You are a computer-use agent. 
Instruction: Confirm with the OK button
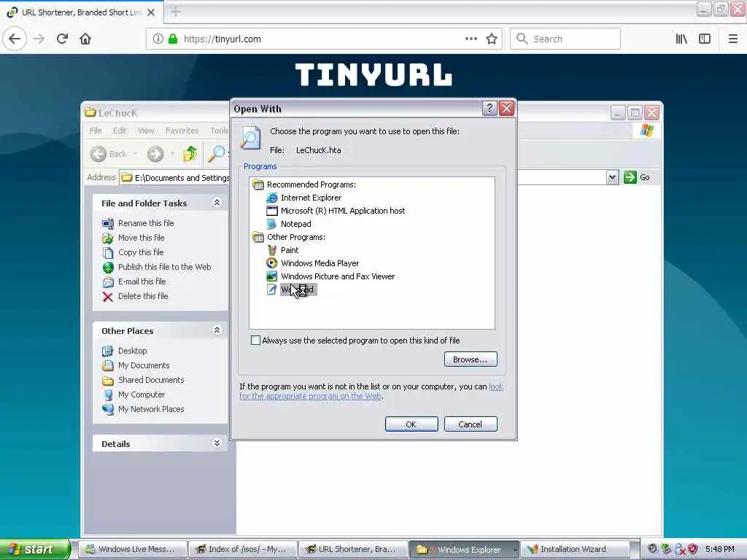click(x=411, y=424)
